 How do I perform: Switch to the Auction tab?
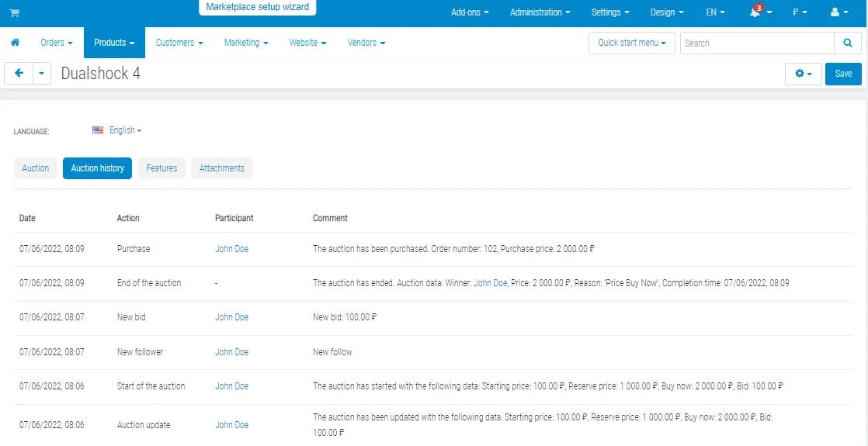coord(36,168)
